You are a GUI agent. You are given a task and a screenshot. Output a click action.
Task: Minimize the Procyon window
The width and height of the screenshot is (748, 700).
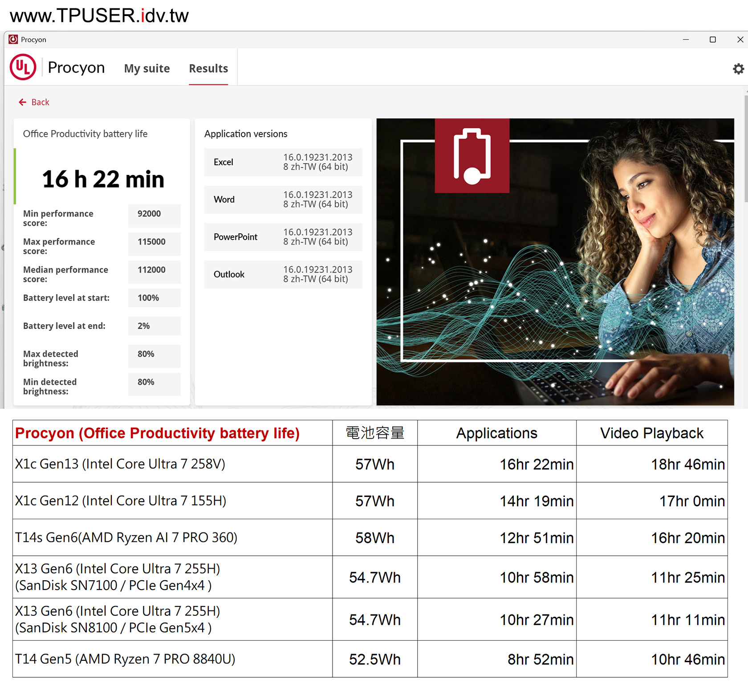686,40
